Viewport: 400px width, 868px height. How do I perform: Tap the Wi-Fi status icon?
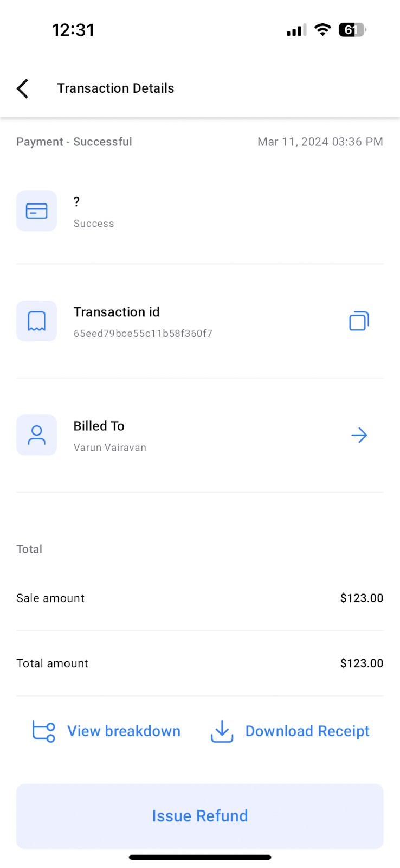322,30
